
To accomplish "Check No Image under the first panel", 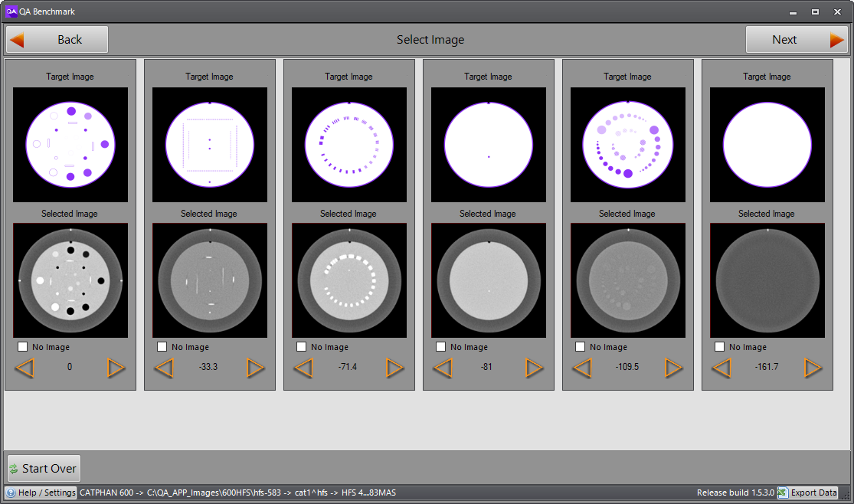I will pyautogui.click(x=23, y=347).
